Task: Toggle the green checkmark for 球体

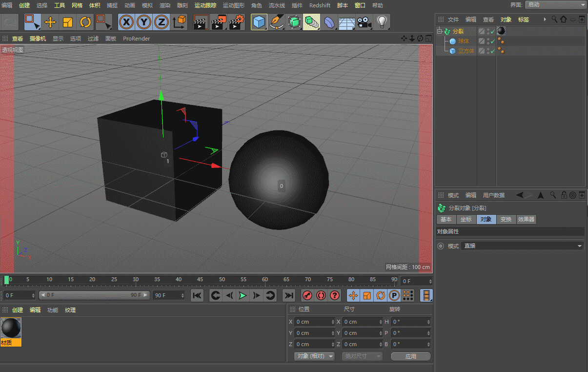Action: [492, 41]
